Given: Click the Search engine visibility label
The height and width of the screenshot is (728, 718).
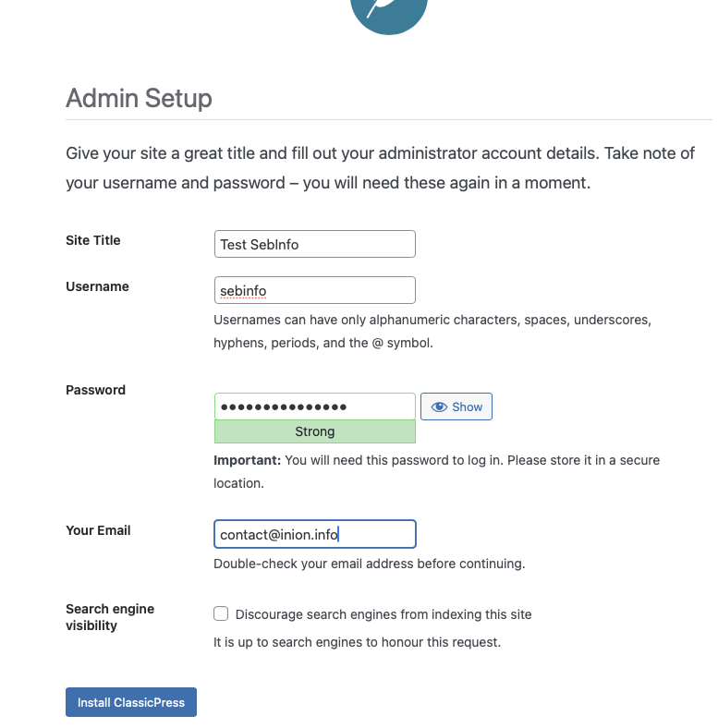Looking at the screenshot, I should click(x=109, y=617).
